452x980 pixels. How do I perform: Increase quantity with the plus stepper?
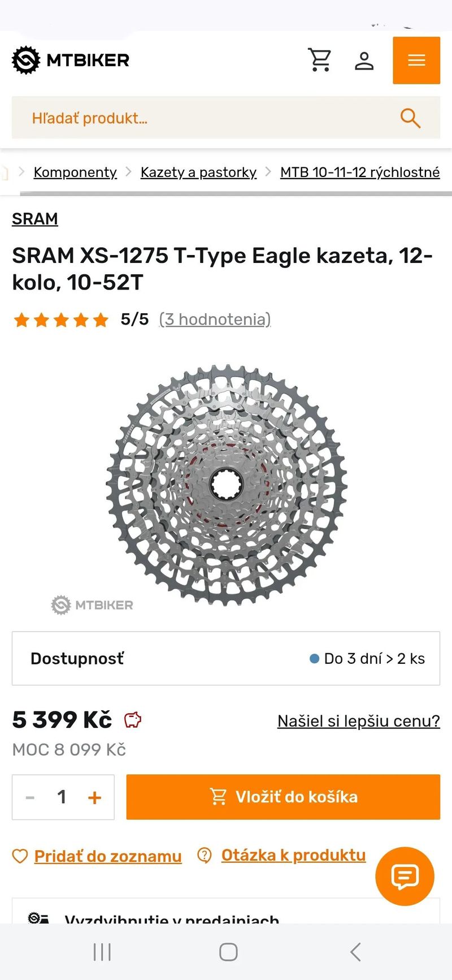(94, 797)
